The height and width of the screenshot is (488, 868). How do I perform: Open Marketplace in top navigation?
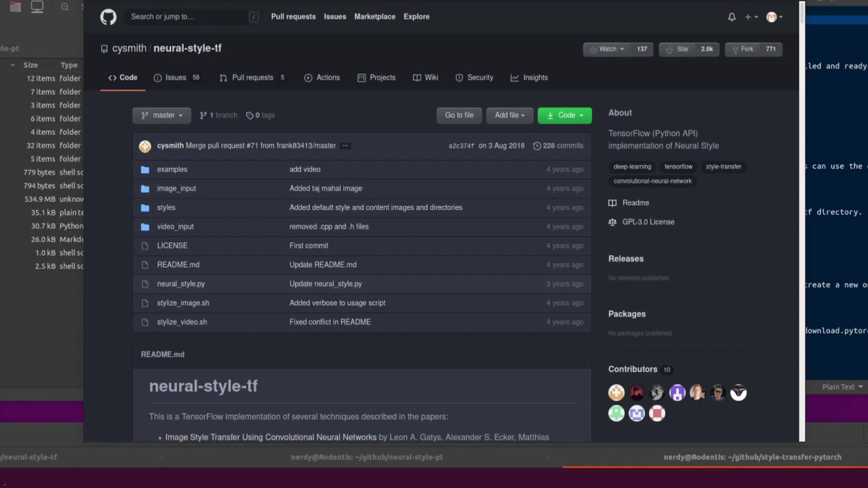(375, 17)
